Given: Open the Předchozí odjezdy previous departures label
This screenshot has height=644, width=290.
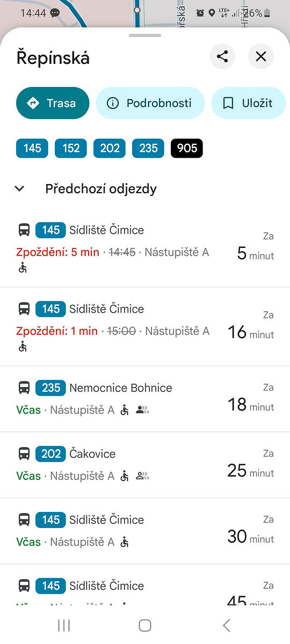Looking at the screenshot, I should [101, 189].
